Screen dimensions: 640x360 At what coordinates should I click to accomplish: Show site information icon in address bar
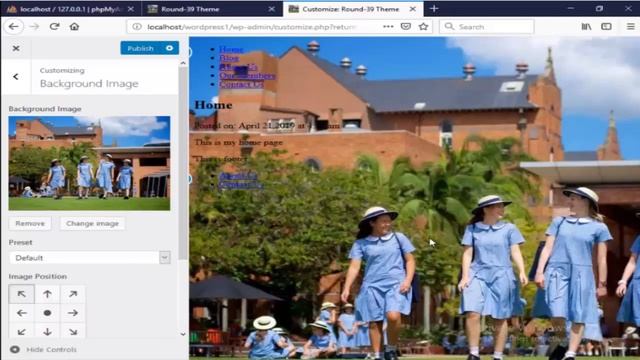137,27
